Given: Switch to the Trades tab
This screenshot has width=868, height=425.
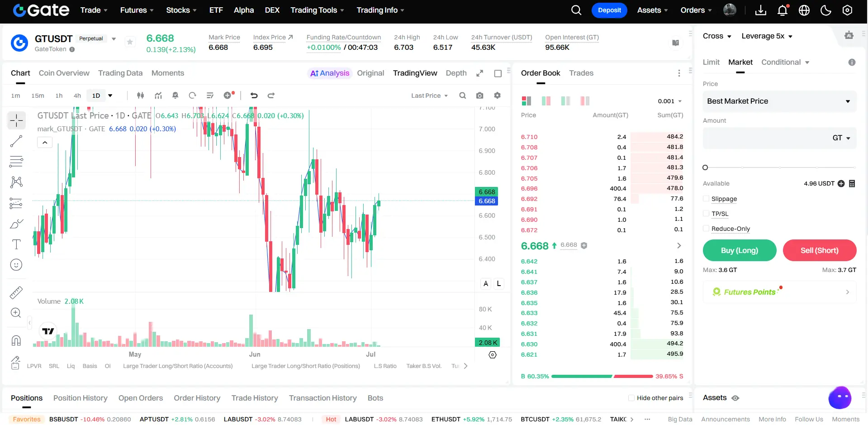Looking at the screenshot, I should coord(581,73).
